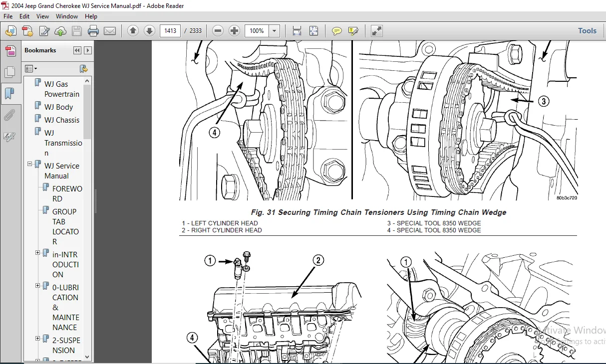
Task: Click the Save file floppy icon
Action: pyautogui.click(x=76, y=31)
